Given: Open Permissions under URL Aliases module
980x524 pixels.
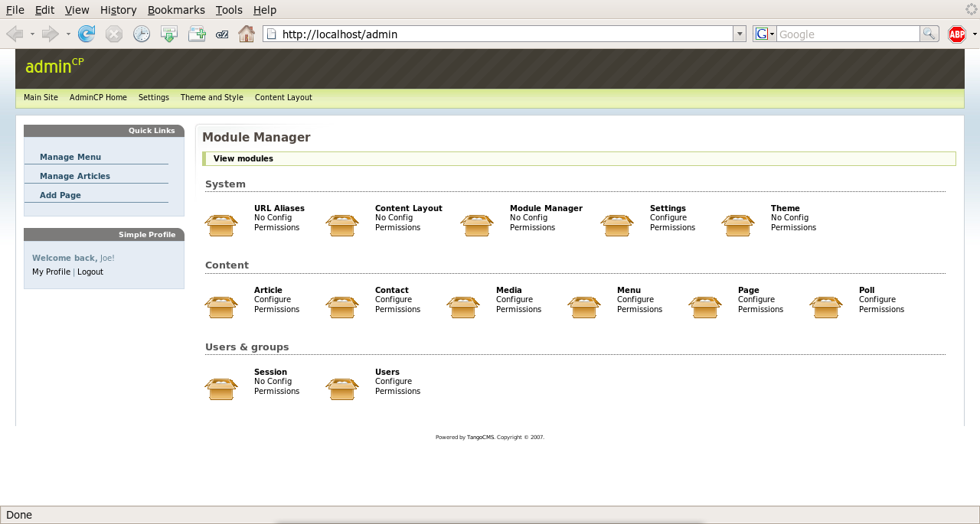Looking at the screenshot, I should (x=277, y=228).
